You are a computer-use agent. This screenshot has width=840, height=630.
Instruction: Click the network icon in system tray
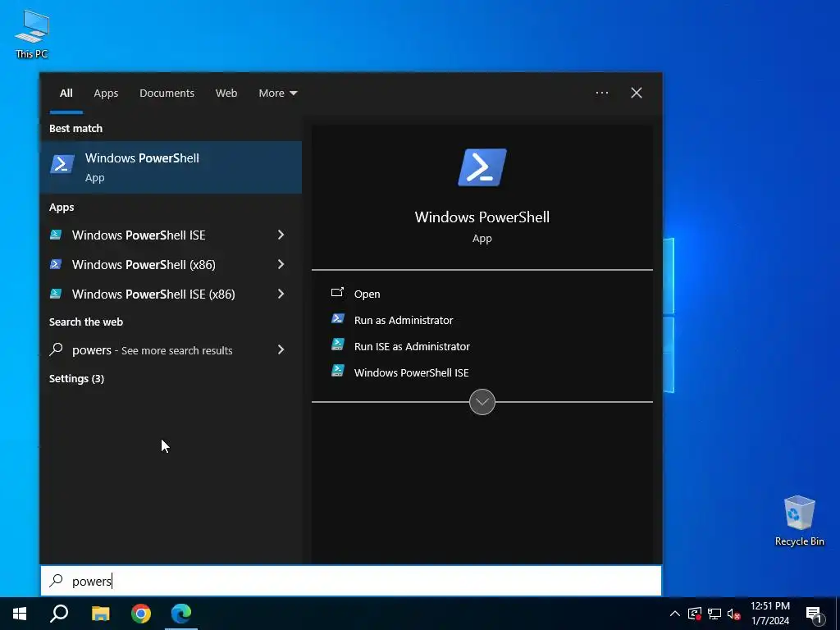coord(714,614)
